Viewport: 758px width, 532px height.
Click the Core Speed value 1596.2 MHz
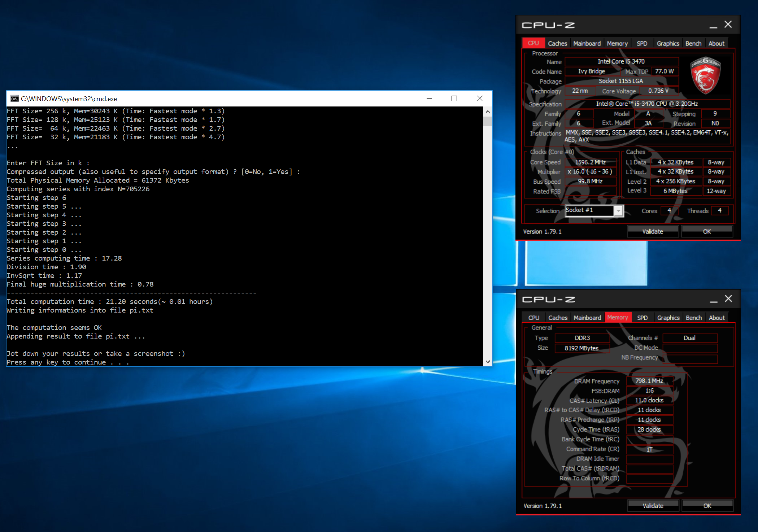tap(590, 162)
